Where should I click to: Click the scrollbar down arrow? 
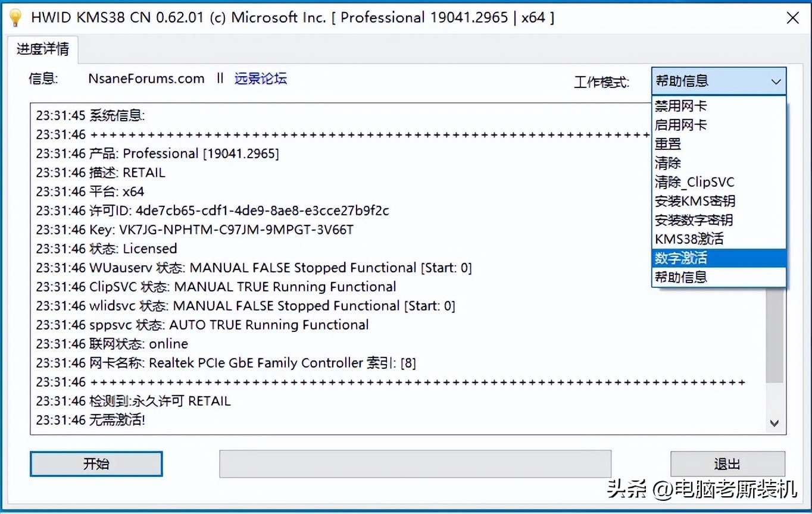click(774, 423)
